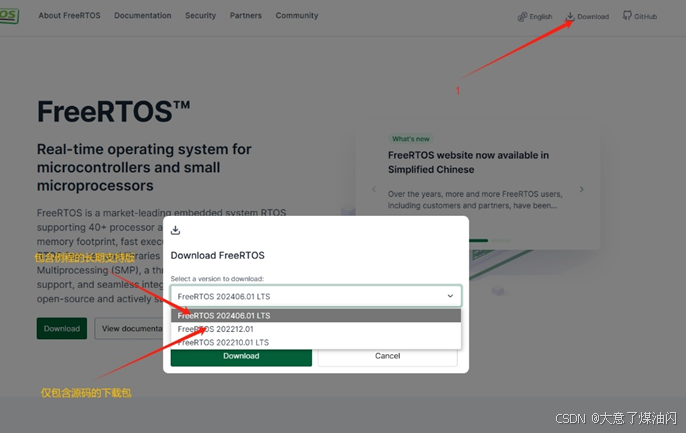Click the FreeRTOS logo in header
Viewport: 686px width, 433px height.
[9, 16]
